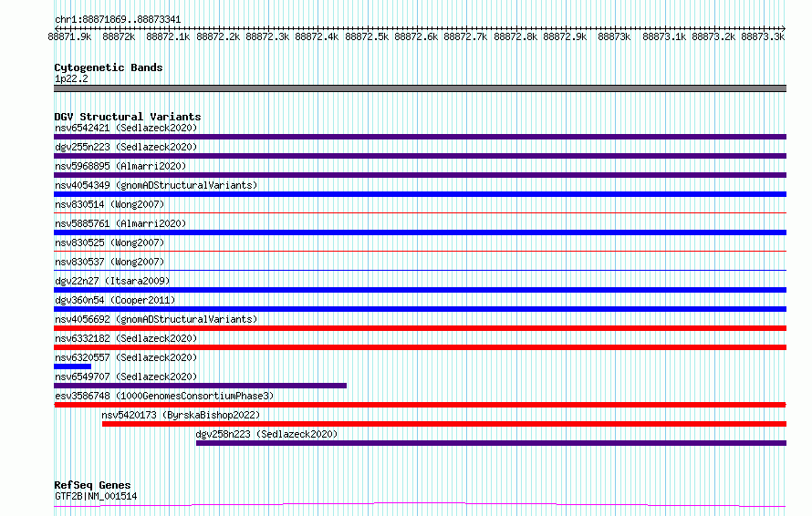Select the dgv258n223 (Sedlazeck2020) label
Viewport: 812px width, 516px height.
click(x=266, y=434)
